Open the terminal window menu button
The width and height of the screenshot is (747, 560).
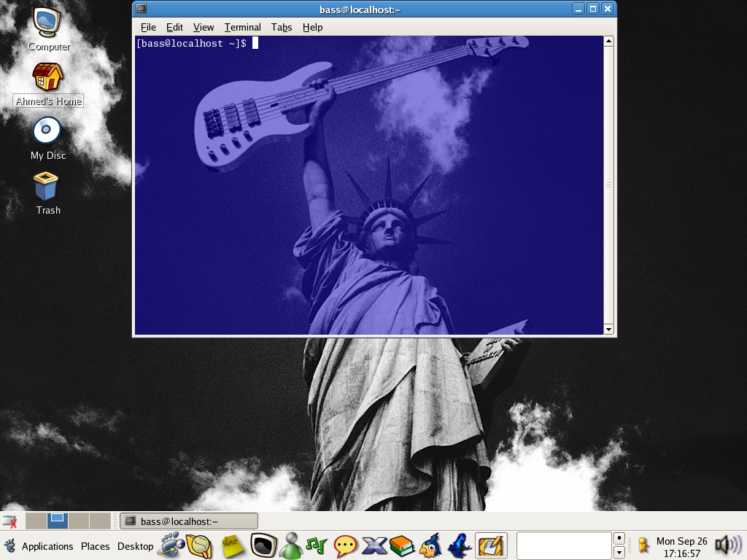tap(142, 9)
